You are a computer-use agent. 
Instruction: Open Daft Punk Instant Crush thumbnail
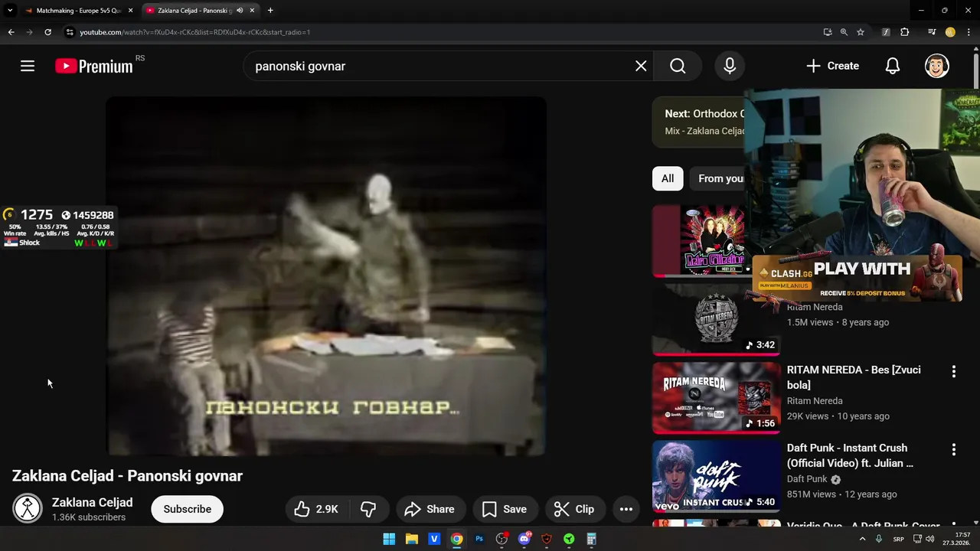click(x=716, y=476)
